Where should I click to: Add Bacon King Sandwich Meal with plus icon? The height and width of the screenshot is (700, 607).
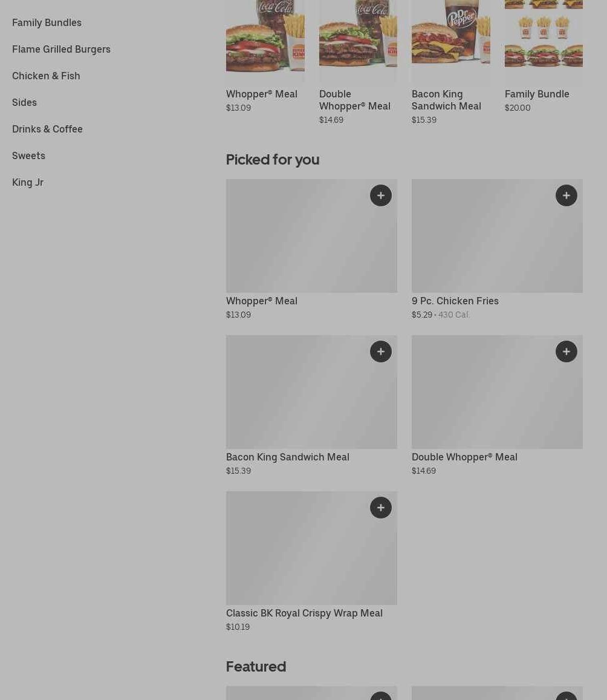[x=380, y=352]
